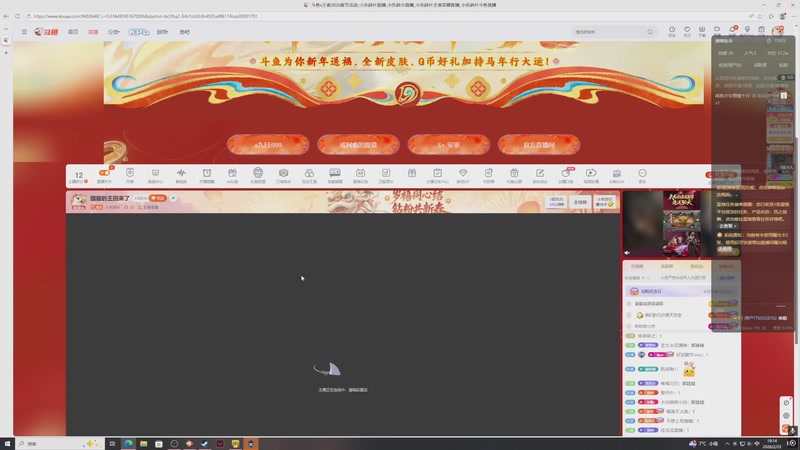Open the 活跃度 tab in the dark overlay panel
The height and width of the screenshot is (450, 800).
760,65
